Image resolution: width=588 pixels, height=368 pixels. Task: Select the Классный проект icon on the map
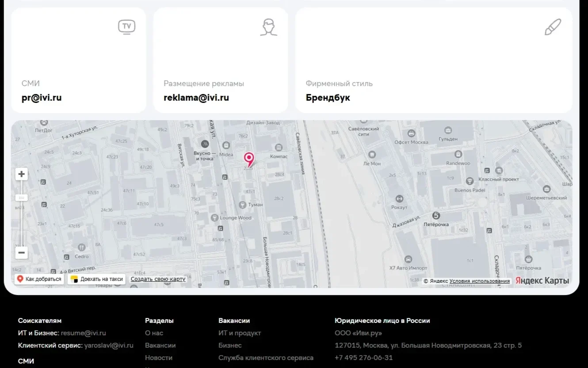pyautogui.click(x=499, y=170)
